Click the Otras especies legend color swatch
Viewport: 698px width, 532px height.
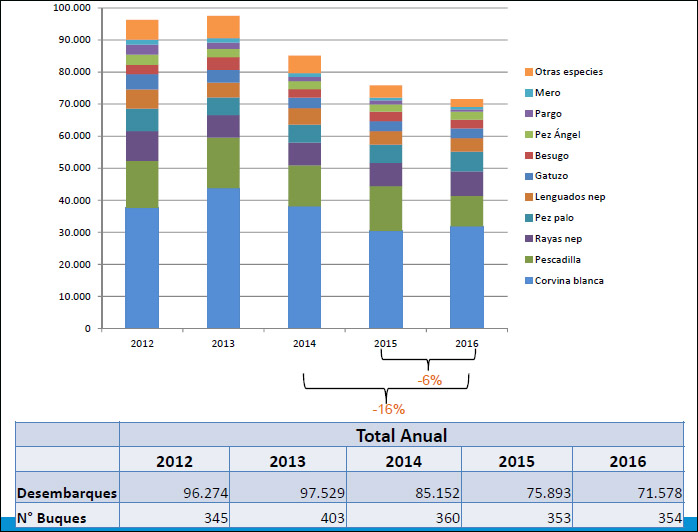(x=527, y=72)
